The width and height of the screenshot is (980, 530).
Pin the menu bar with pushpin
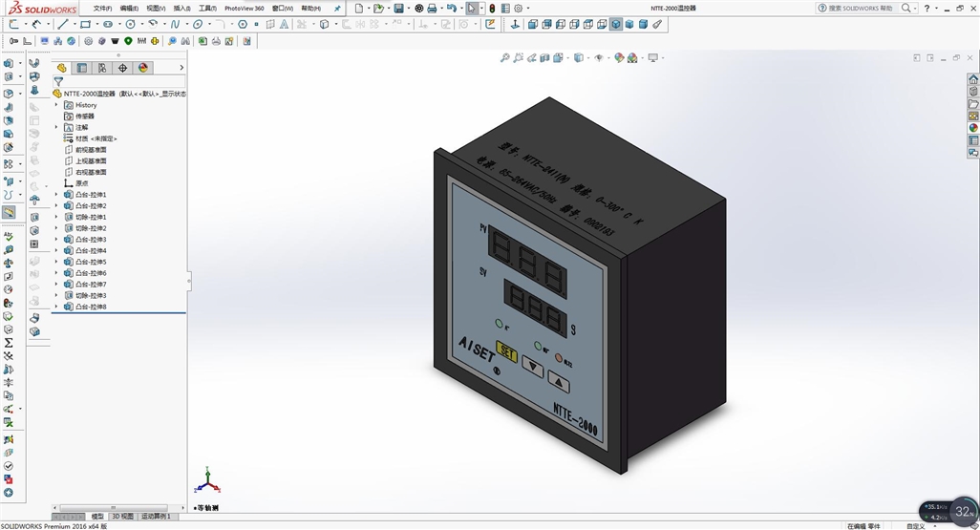coord(337,9)
